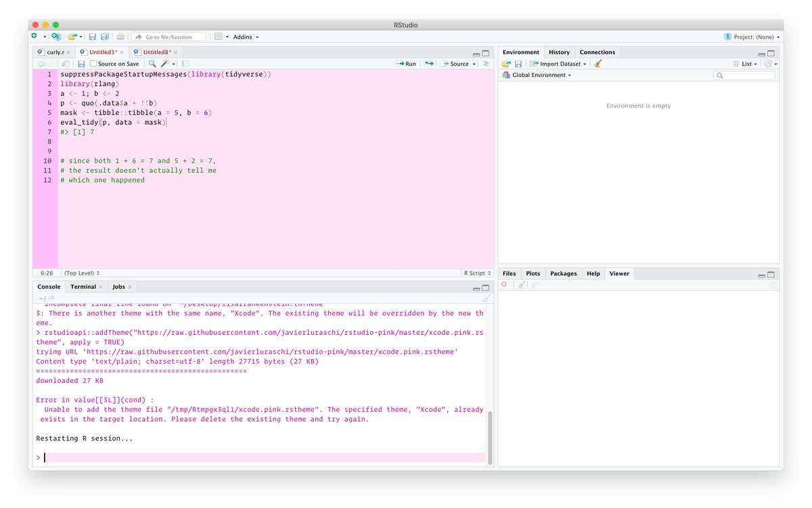Expand the recent files dropdown arrow
812x508 pixels.
81,37
